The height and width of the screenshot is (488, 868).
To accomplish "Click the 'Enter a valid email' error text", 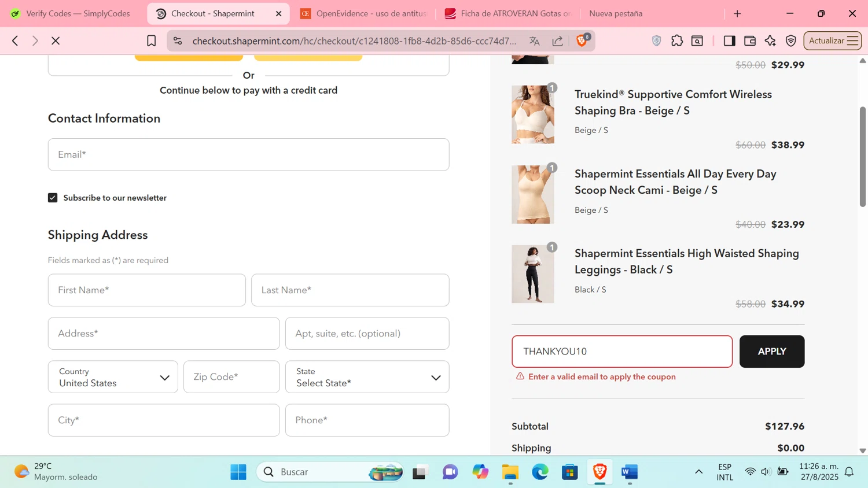I will (602, 376).
